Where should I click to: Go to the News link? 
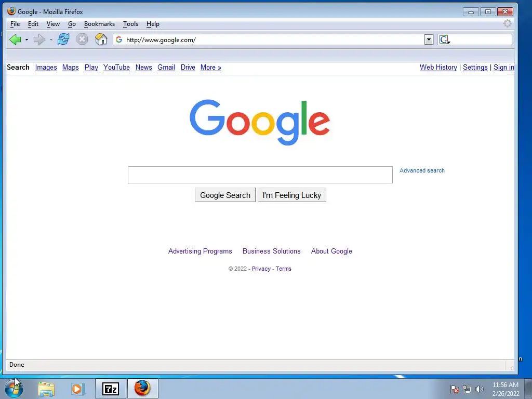tap(144, 67)
